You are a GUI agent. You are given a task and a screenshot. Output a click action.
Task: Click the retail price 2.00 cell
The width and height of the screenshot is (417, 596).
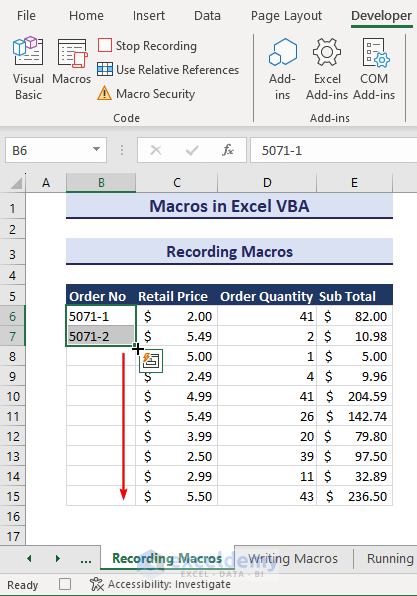coord(176,316)
